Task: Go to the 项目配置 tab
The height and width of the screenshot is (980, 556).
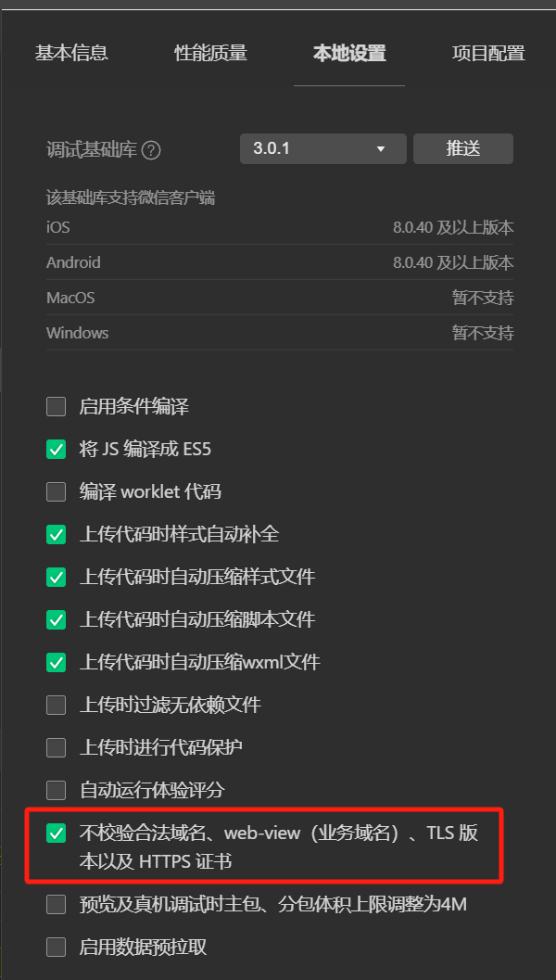Action: (x=488, y=53)
